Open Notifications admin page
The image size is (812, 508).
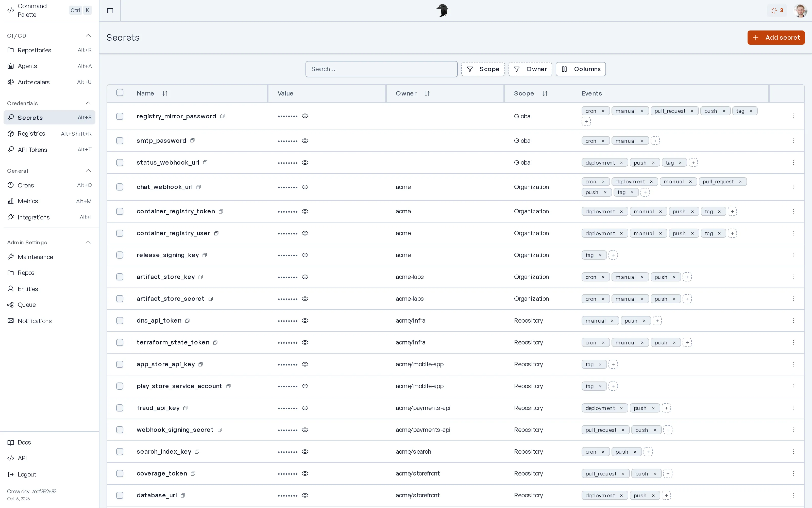click(49, 321)
